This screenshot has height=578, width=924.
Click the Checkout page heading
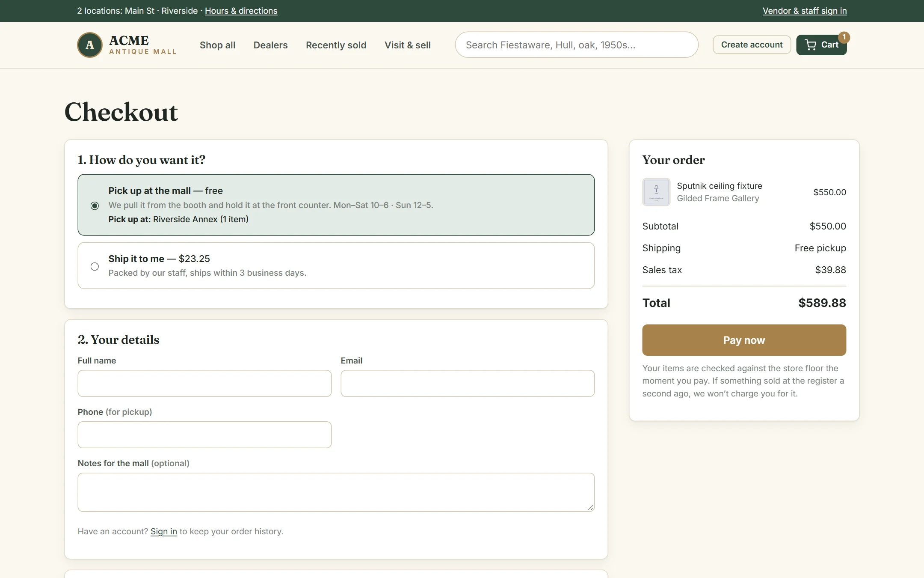(x=121, y=112)
